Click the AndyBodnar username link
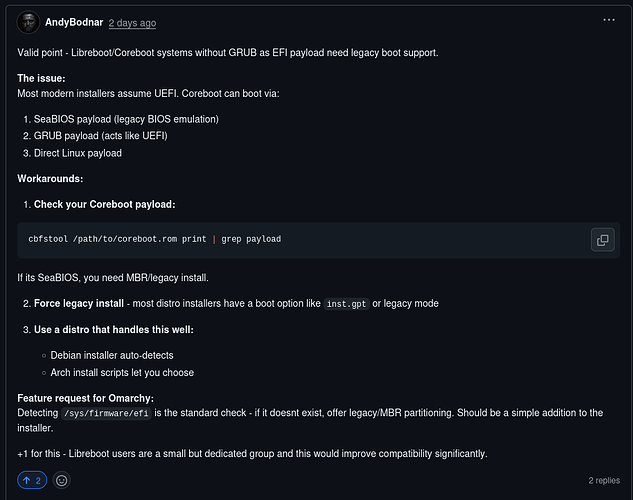Screen dimensions: 633x500 74,23
